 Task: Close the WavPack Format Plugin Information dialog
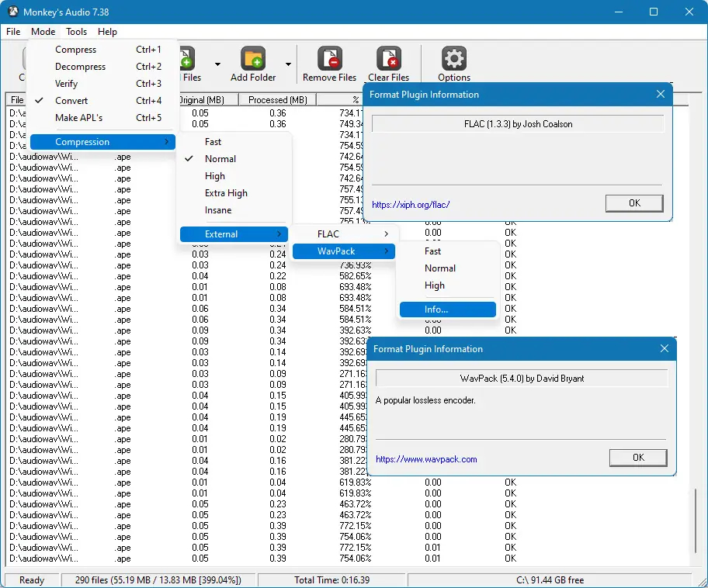(x=664, y=349)
